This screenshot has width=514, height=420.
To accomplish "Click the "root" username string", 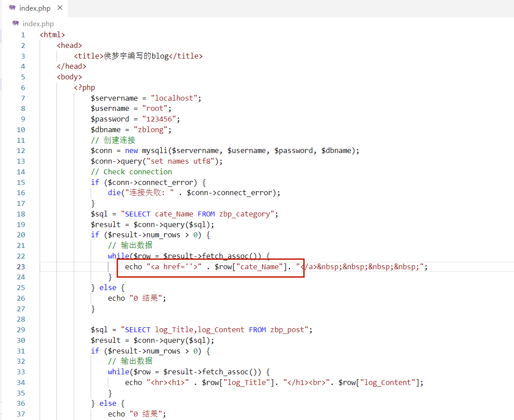I will (x=155, y=109).
